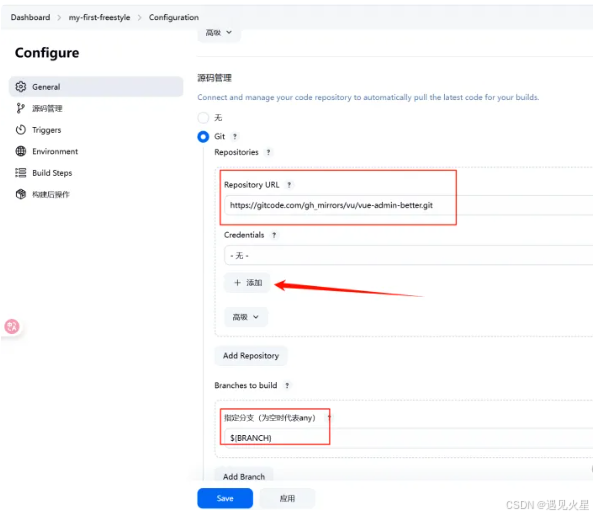Screen dimensions: 593x516
Task: Select the Git radio option
Action: coord(203,137)
